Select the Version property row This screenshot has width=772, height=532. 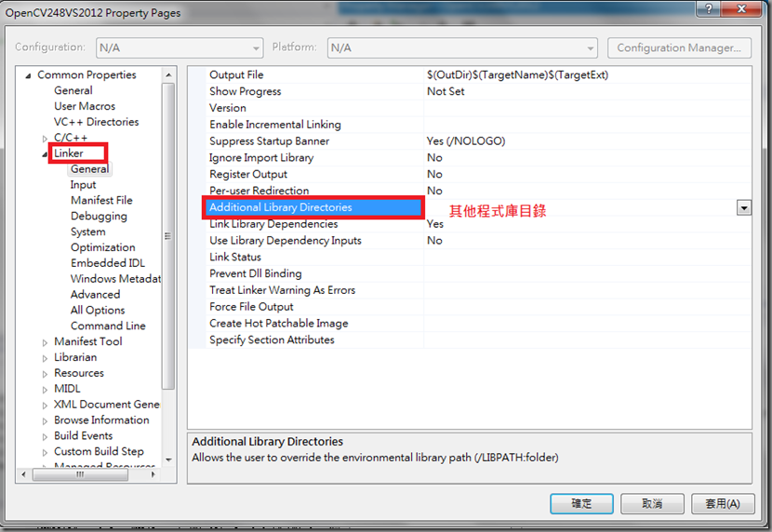coord(479,108)
